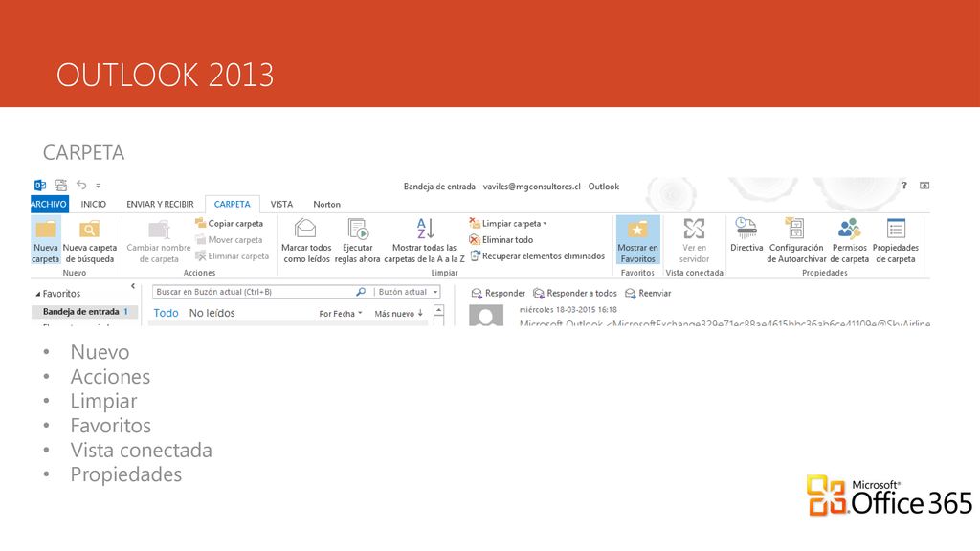The width and height of the screenshot is (980, 551).
Task: Toggle Más nuevo sort order
Action: [x=399, y=314]
